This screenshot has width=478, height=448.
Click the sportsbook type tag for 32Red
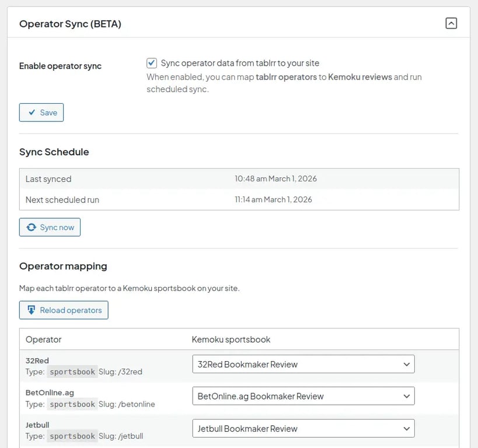[x=72, y=372]
